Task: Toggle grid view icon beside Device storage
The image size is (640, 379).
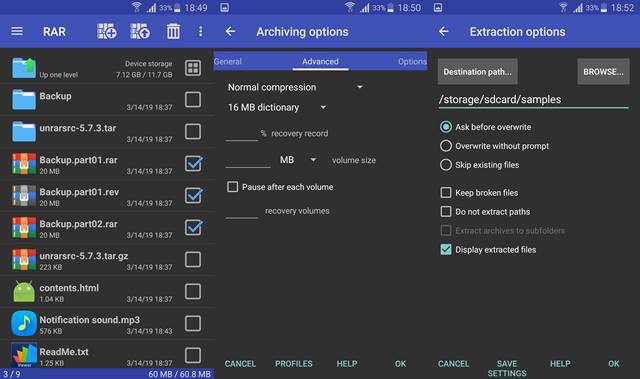Action: (x=193, y=68)
